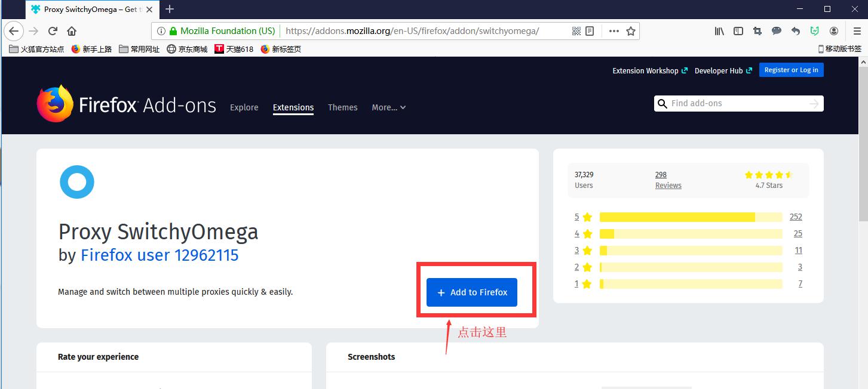This screenshot has height=389, width=868.
Task: Open the 天猫618 bookmark
Action: pos(234,49)
